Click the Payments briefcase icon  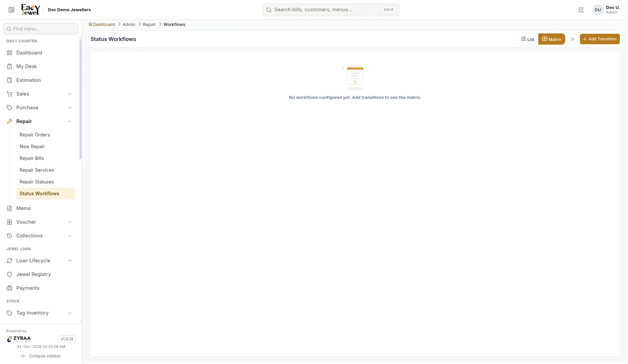click(9, 288)
